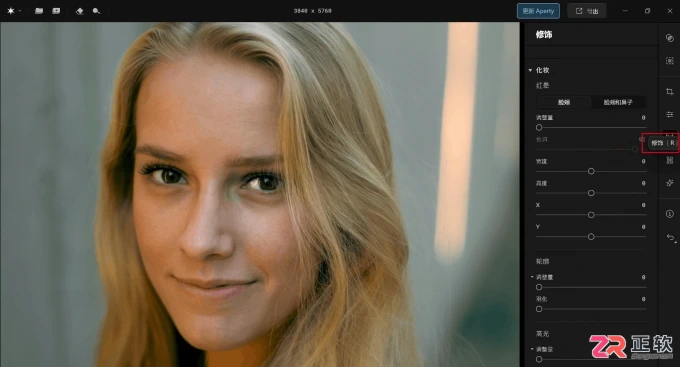Select the crop tool in sidebar
This screenshot has width=680, height=367.
tap(670, 92)
